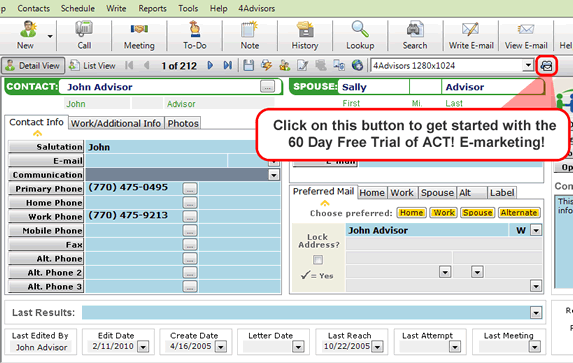Click the Call phone icon
573x363 pixels.
point(84,29)
